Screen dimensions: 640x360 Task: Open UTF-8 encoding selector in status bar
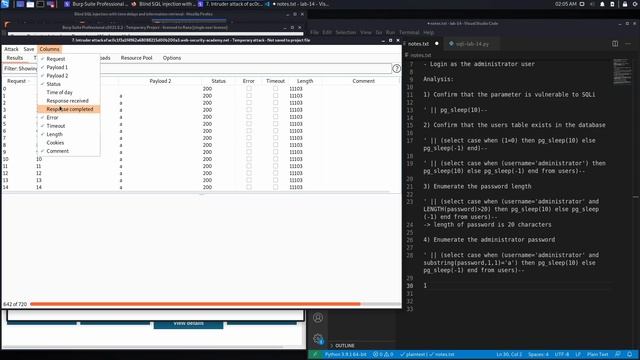562,354
